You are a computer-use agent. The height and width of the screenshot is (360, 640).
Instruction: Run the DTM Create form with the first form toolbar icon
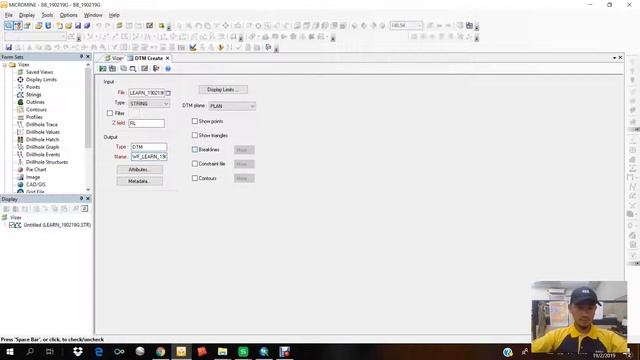coord(103,69)
